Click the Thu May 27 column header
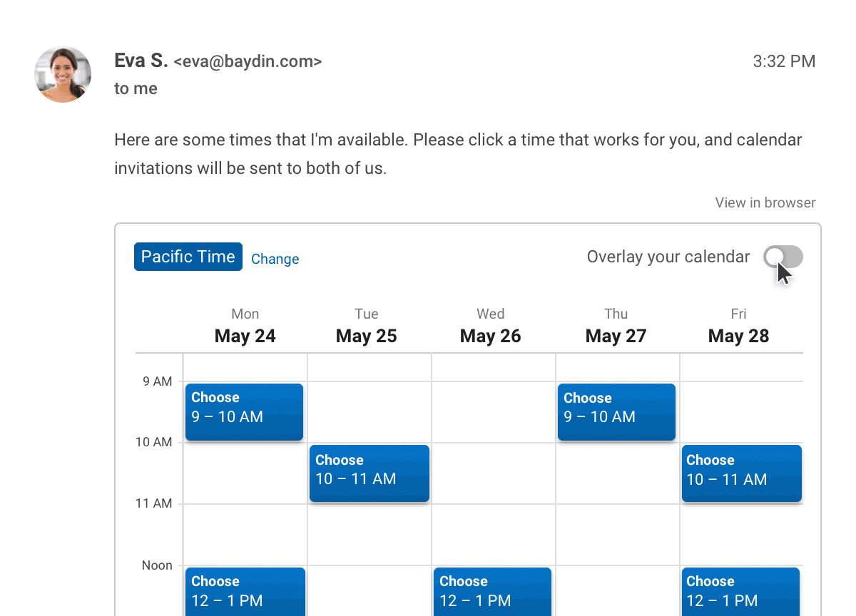 click(616, 327)
